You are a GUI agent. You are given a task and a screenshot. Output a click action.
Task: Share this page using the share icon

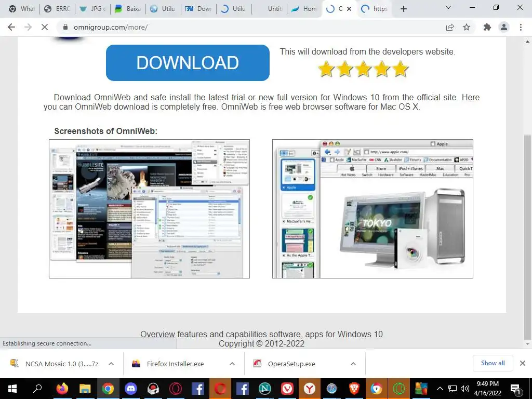point(450,27)
